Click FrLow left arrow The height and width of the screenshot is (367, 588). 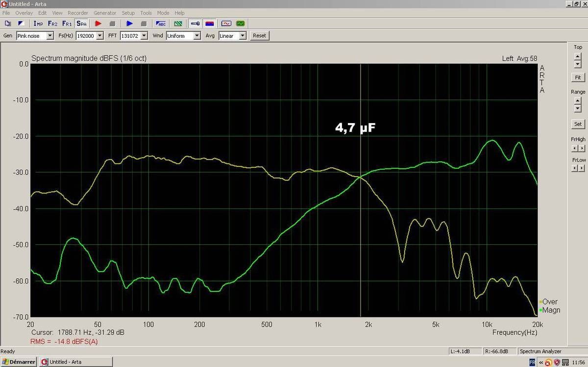point(575,168)
